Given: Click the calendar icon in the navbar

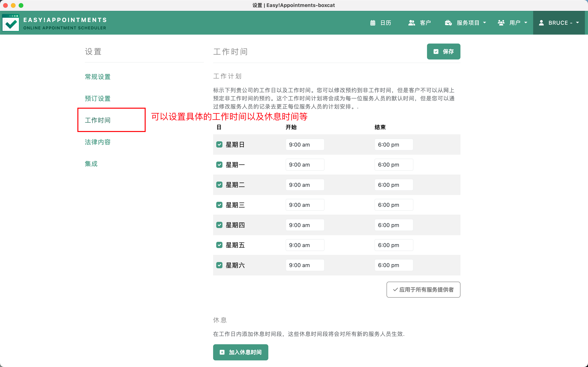Looking at the screenshot, I should coord(373,23).
